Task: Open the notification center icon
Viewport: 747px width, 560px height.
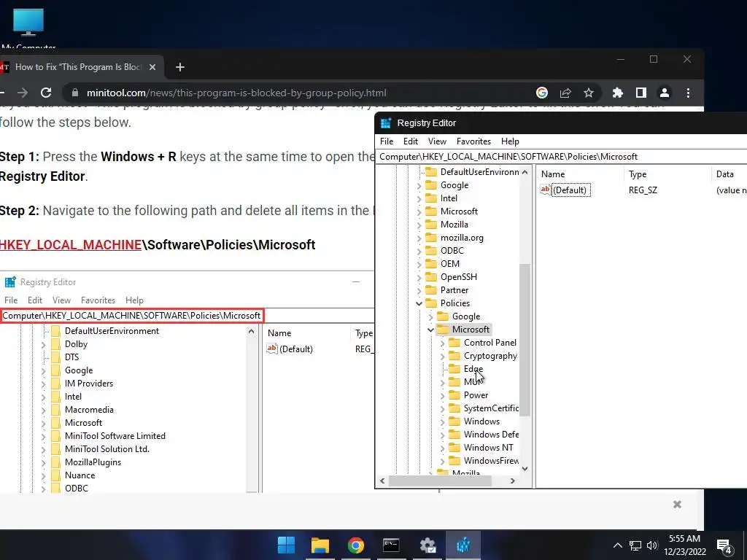Action: tap(724, 547)
